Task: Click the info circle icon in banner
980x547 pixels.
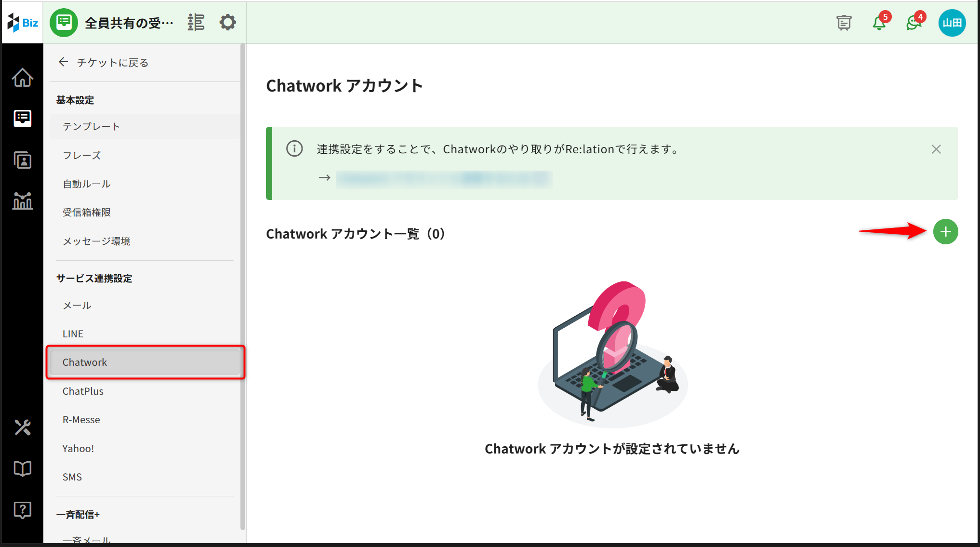Action: tap(294, 148)
